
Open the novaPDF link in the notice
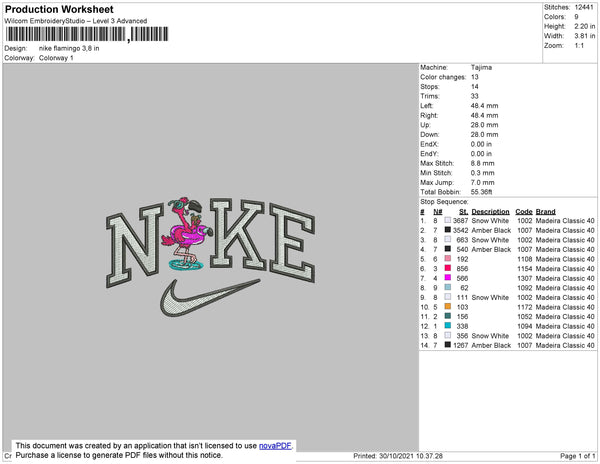(275, 446)
